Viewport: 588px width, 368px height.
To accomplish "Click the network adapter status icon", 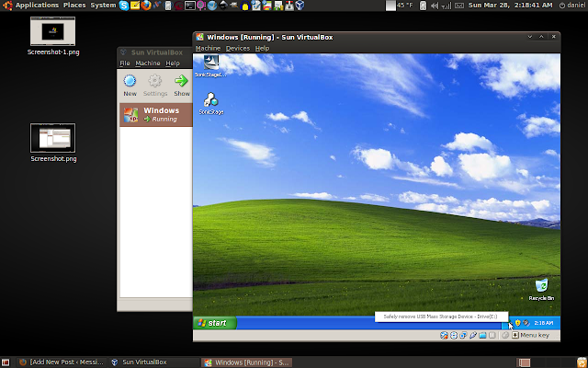I will point(463,335).
